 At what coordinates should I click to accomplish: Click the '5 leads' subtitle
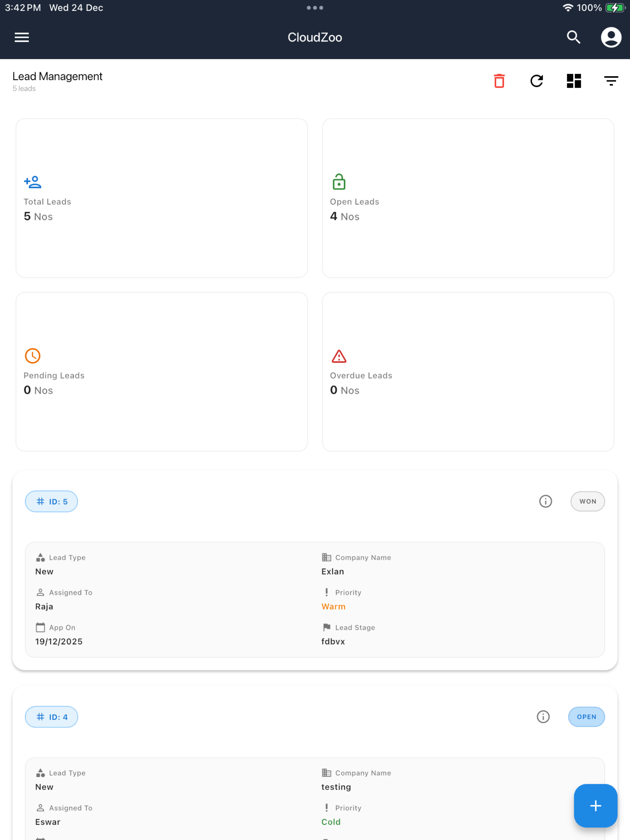(x=24, y=89)
